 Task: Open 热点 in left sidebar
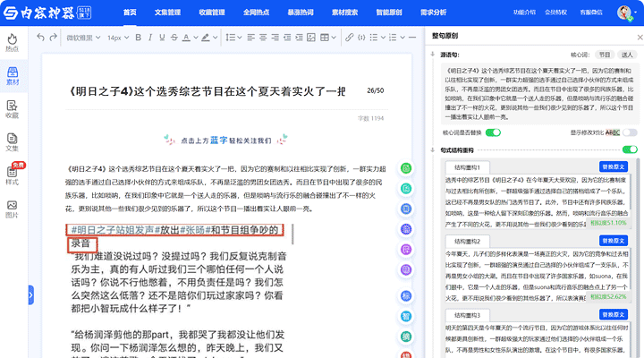[x=13, y=42]
